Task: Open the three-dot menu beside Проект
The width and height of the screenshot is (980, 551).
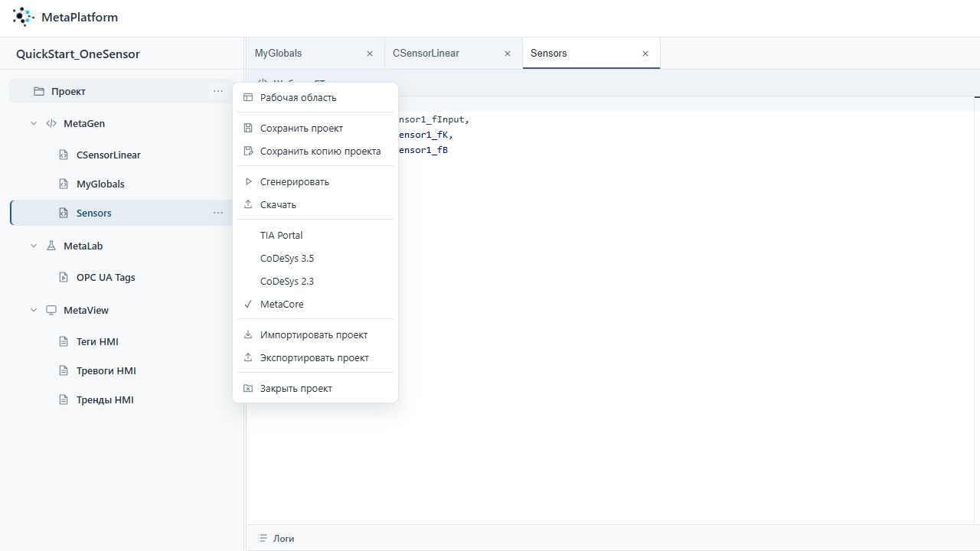Action: [x=218, y=91]
